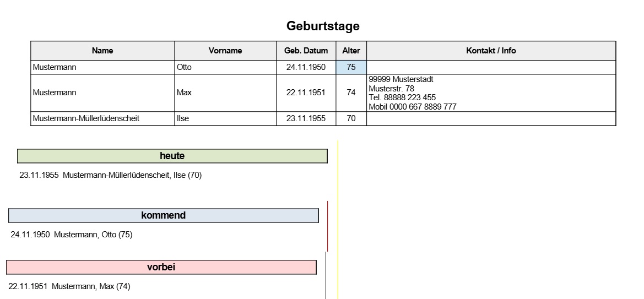Screen dimensions: 644x299
Task: Select the blue "kommend" section header
Action: [x=164, y=215]
